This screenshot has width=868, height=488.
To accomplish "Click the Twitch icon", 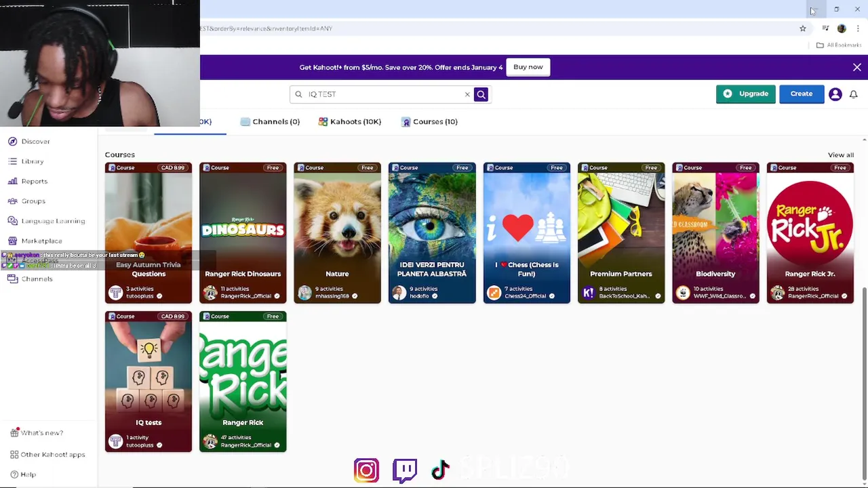I will point(405,470).
